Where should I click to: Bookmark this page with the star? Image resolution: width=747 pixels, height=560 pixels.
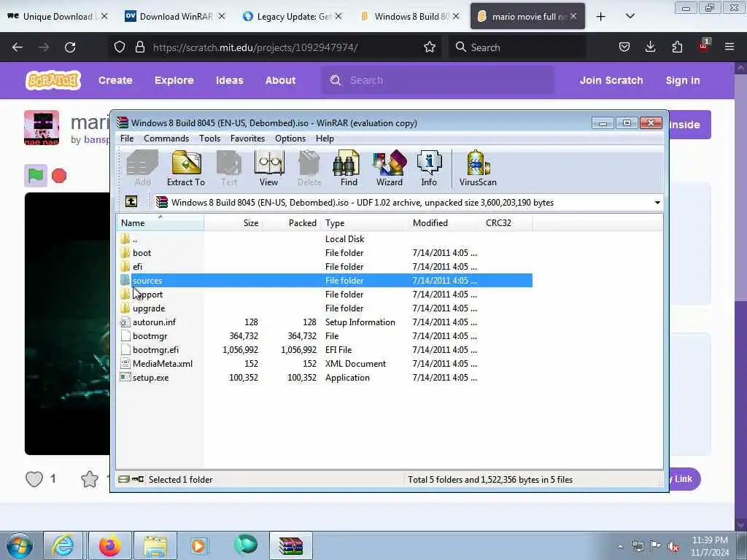pyautogui.click(x=429, y=47)
